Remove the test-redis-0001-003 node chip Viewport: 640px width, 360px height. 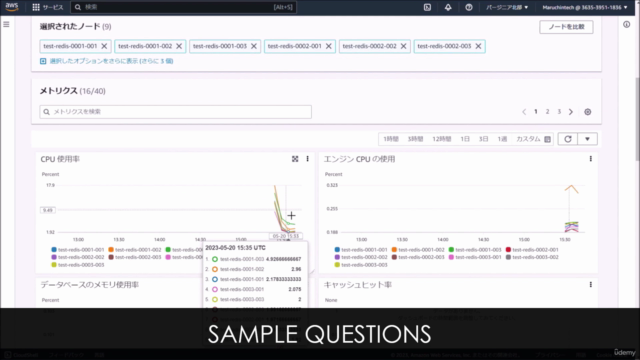pos(254,46)
